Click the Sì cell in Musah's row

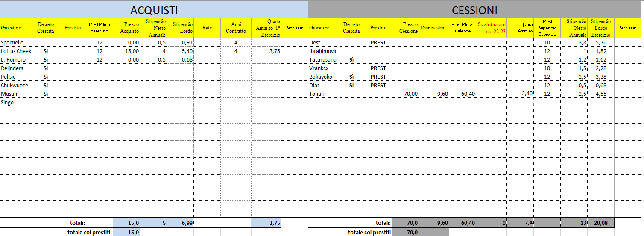(x=46, y=94)
